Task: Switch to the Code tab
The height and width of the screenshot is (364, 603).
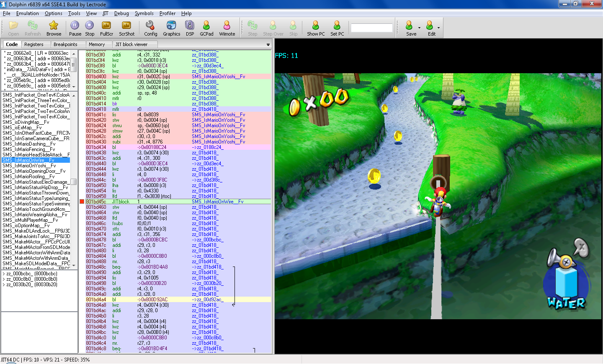Action: (12, 44)
